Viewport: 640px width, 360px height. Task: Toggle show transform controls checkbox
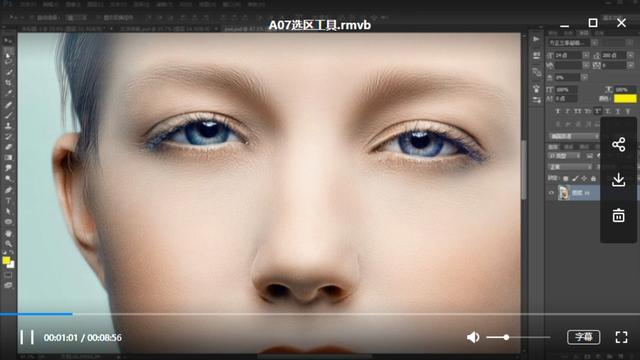pyautogui.click(x=98, y=18)
